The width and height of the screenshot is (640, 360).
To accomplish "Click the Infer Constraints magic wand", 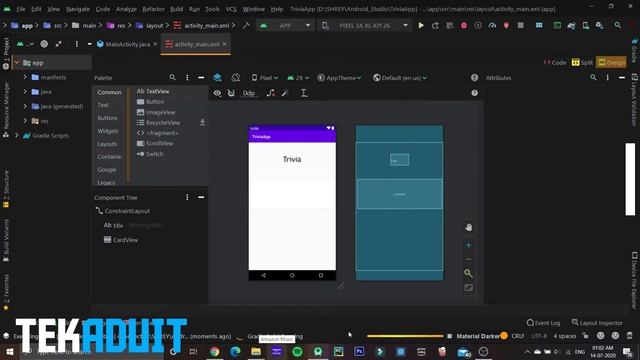I will (285, 93).
